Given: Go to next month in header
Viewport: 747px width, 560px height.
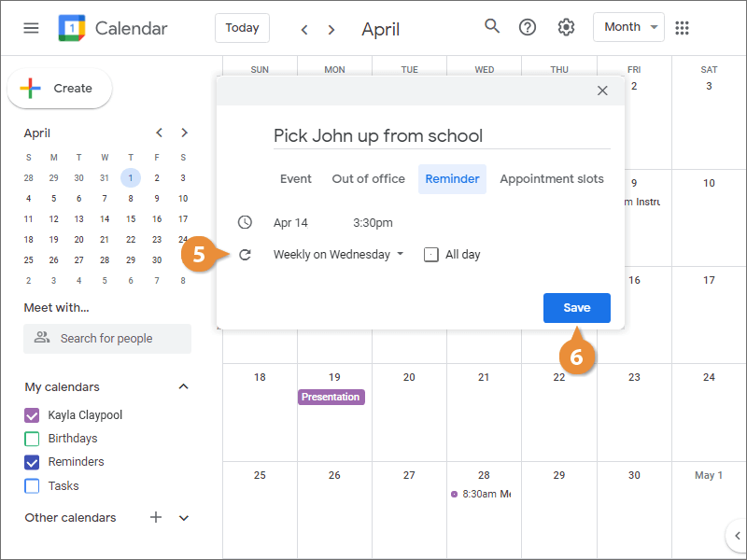Looking at the screenshot, I should tap(331, 30).
